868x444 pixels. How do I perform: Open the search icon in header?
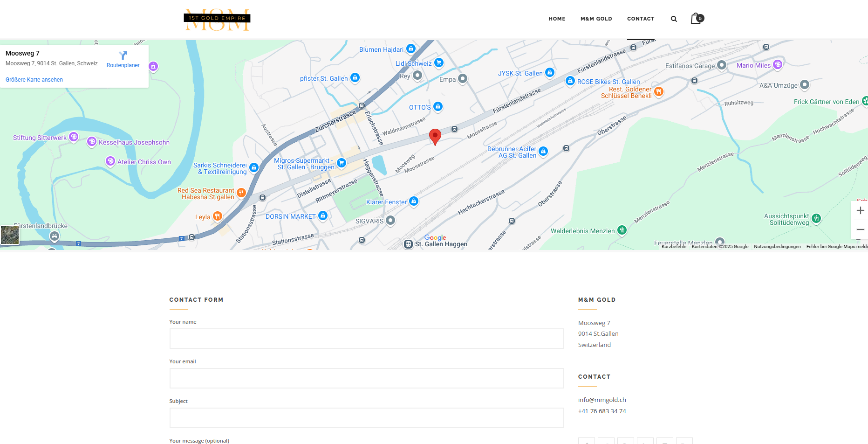pyautogui.click(x=674, y=19)
